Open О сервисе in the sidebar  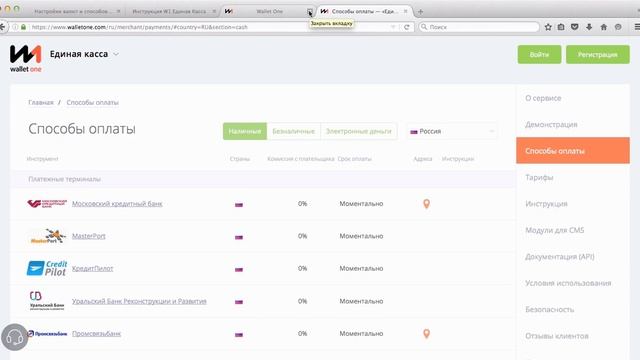[543, 98]
